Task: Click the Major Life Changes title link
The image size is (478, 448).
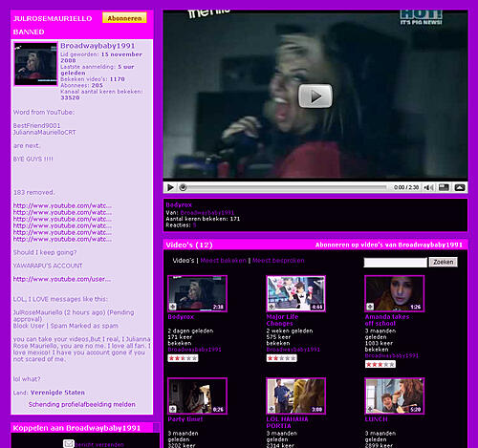Action: pos(282,320)
